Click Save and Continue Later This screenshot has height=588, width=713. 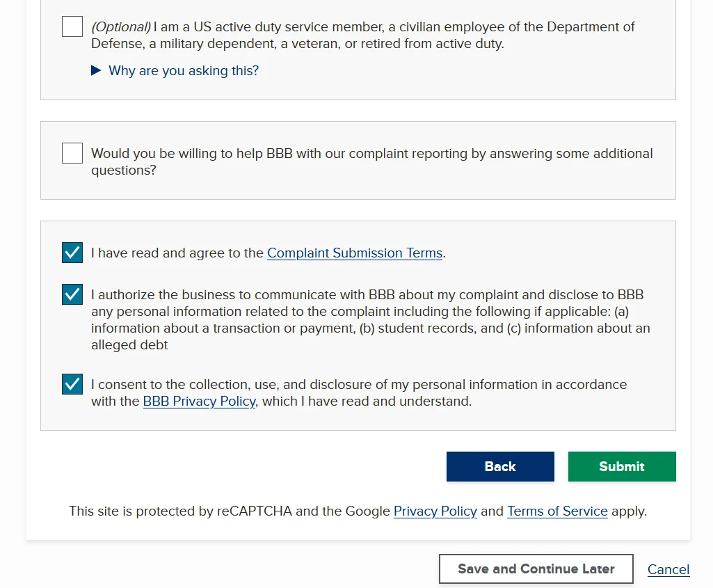(x=536, y=569)
